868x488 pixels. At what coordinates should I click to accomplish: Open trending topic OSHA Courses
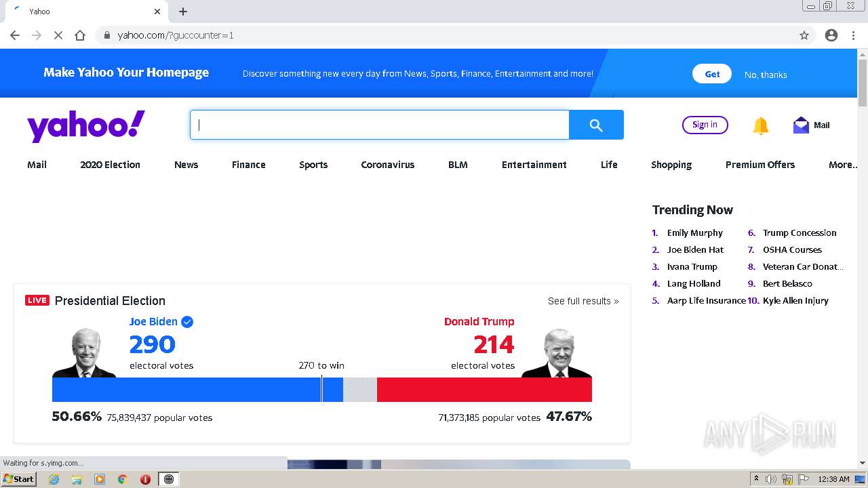click(792, 249)
